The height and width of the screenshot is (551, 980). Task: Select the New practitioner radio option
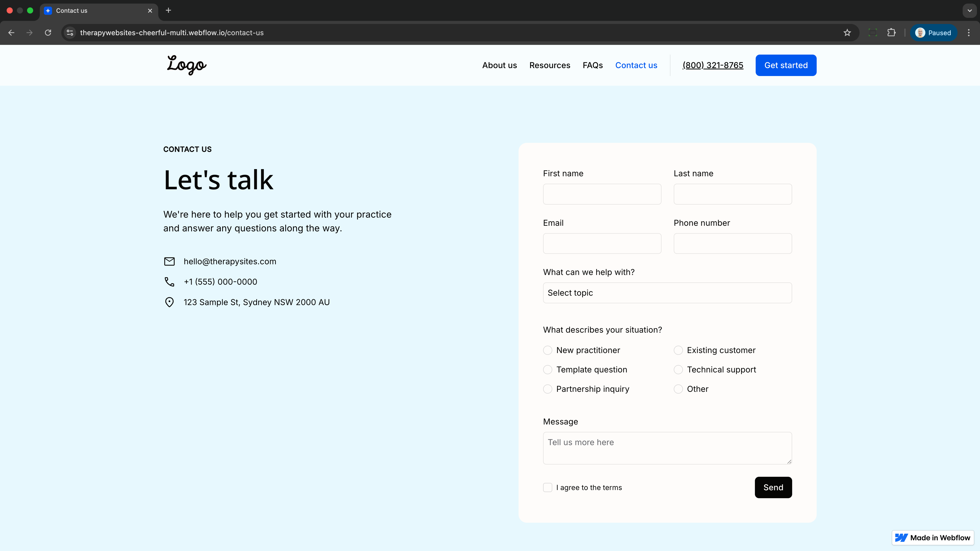coord(547,350)
